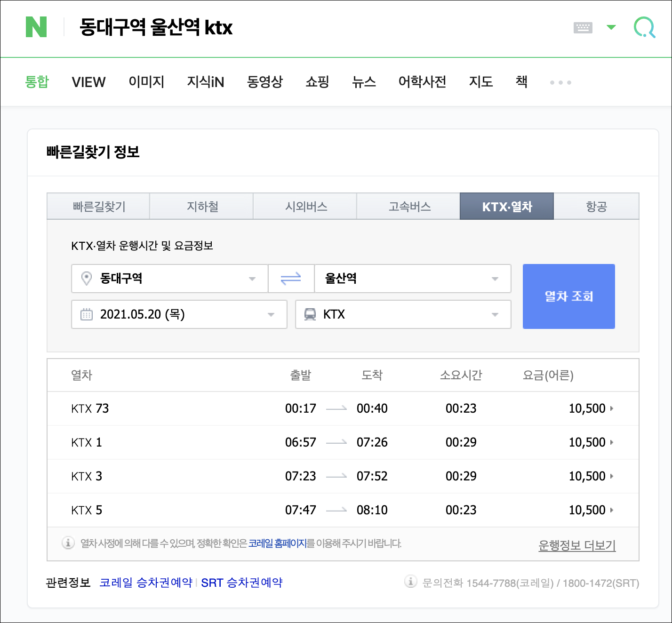Viewport: 672px width, 623px height.
Task: Click the train icon beside KTX
Action: tap(310, 314)
